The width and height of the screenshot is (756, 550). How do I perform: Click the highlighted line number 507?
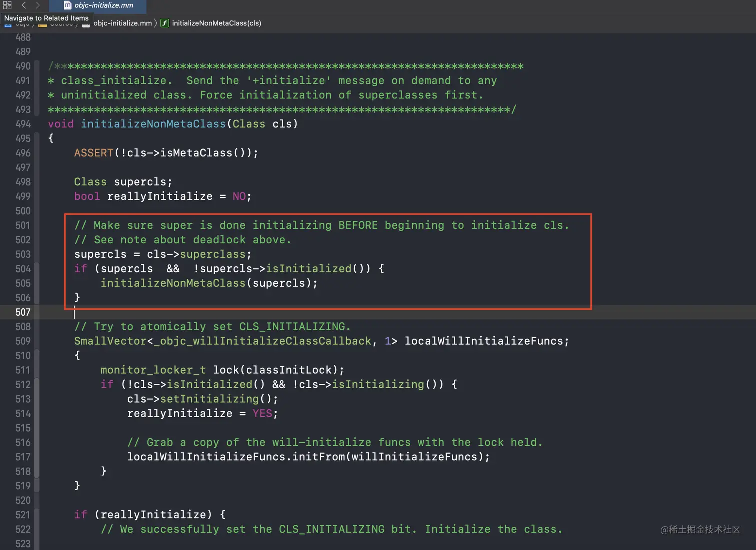click(x=23, y=313)
